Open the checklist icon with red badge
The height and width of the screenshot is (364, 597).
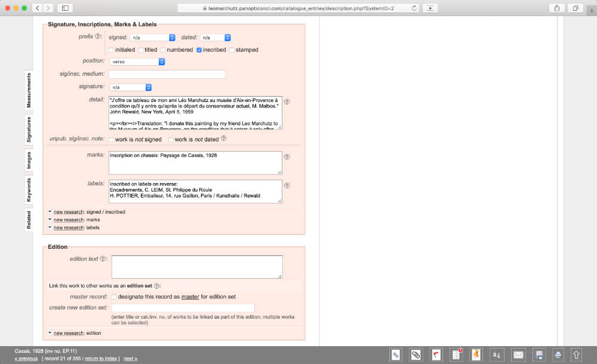click(456, 355)
